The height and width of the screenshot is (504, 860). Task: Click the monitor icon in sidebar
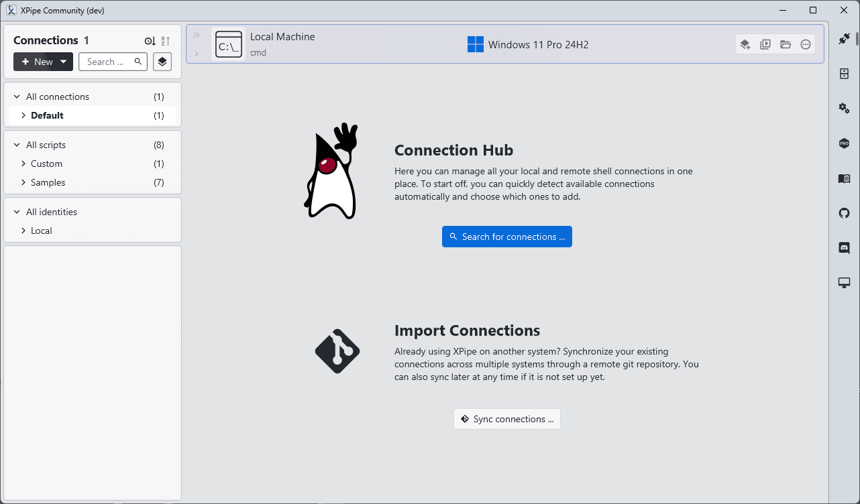coord(844,283)
